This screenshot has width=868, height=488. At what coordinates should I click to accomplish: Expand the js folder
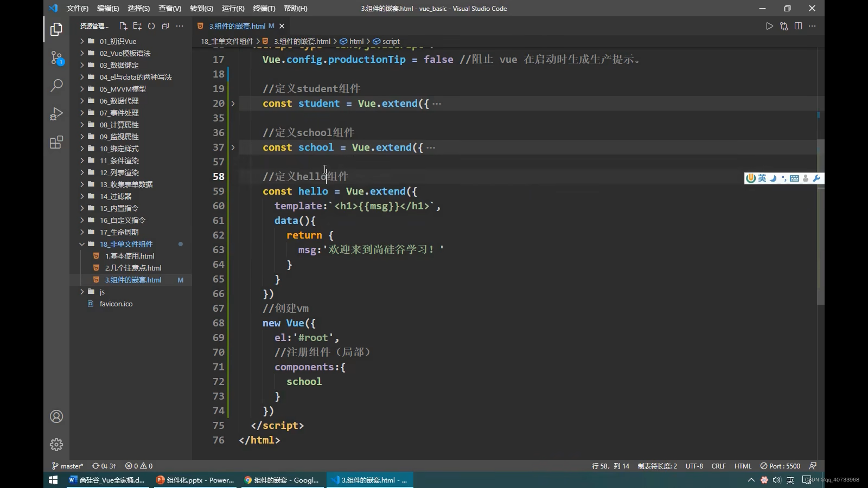coord(131,292)
